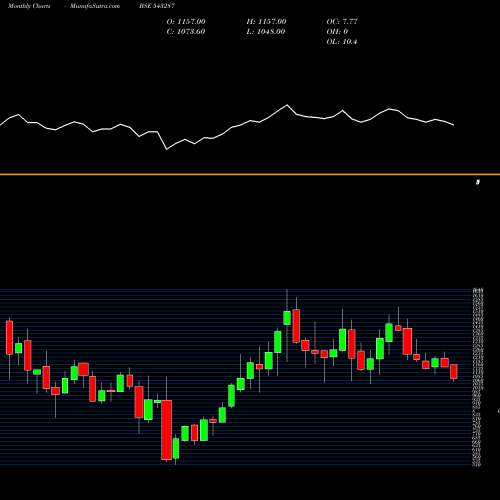Select the low value 'L: 1048.00'
This screenshot has height=500, width=500.
tap(266, 32)
